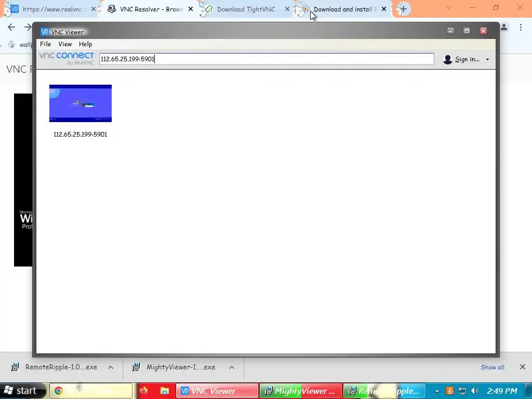
Task: Click the RemoteRipple installer file icon
Action: [x=15, y=367]
